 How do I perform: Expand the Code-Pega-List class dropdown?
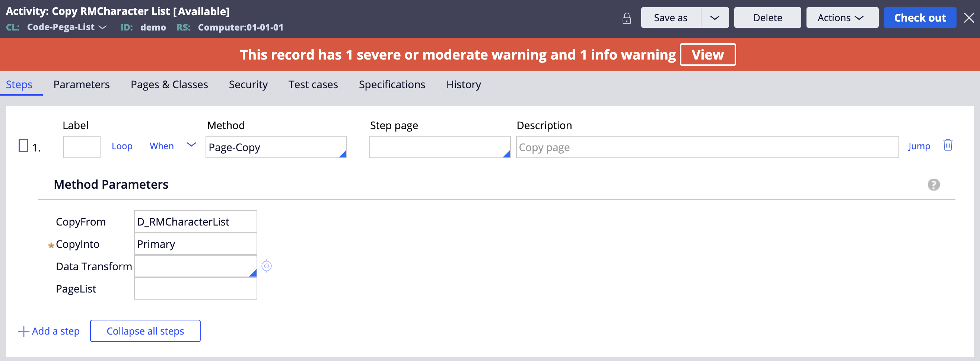[103, 28]
